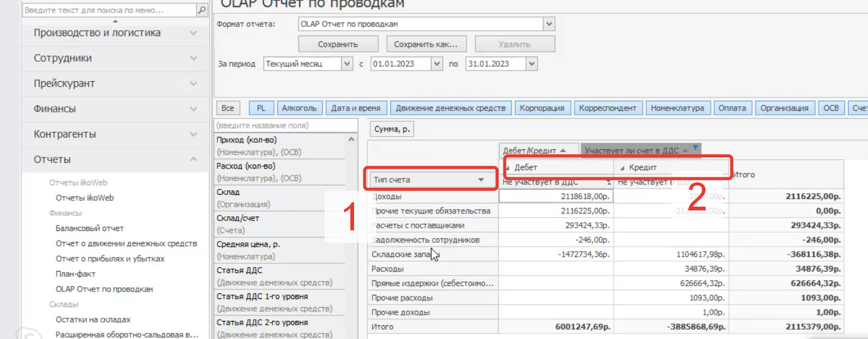This screenshot has height=339, width=868.
Task: Open Расширенная оборотно-сальдовая report item
Action: click(x=127, y=335)
